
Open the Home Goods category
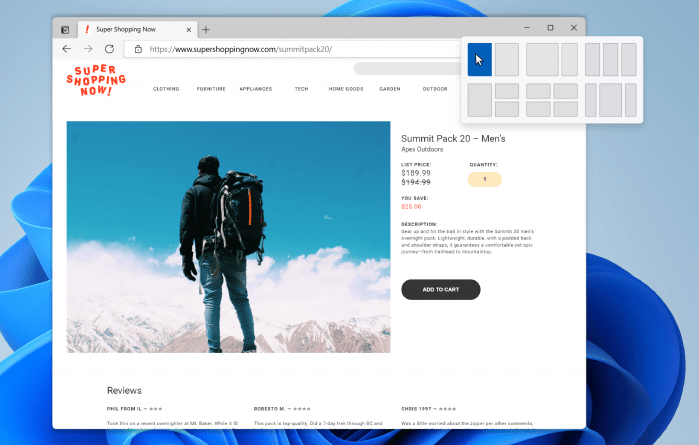[x=346, y=89]
